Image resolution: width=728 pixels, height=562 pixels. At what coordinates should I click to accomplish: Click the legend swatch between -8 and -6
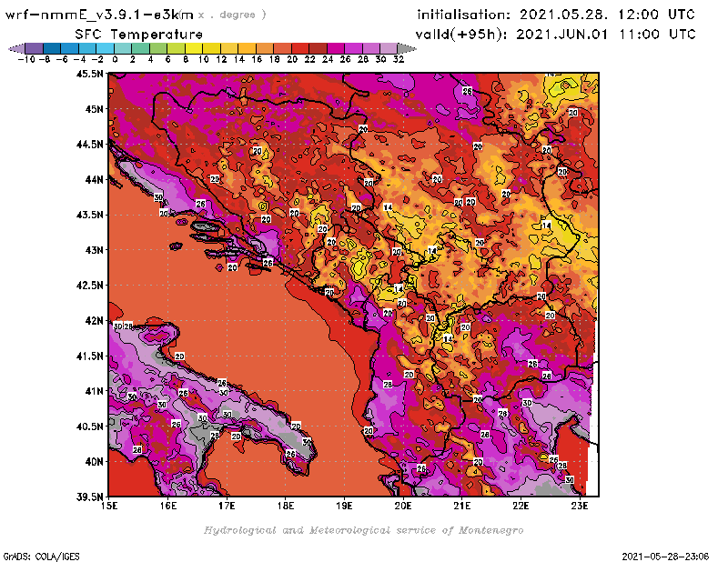click(52, 48)
